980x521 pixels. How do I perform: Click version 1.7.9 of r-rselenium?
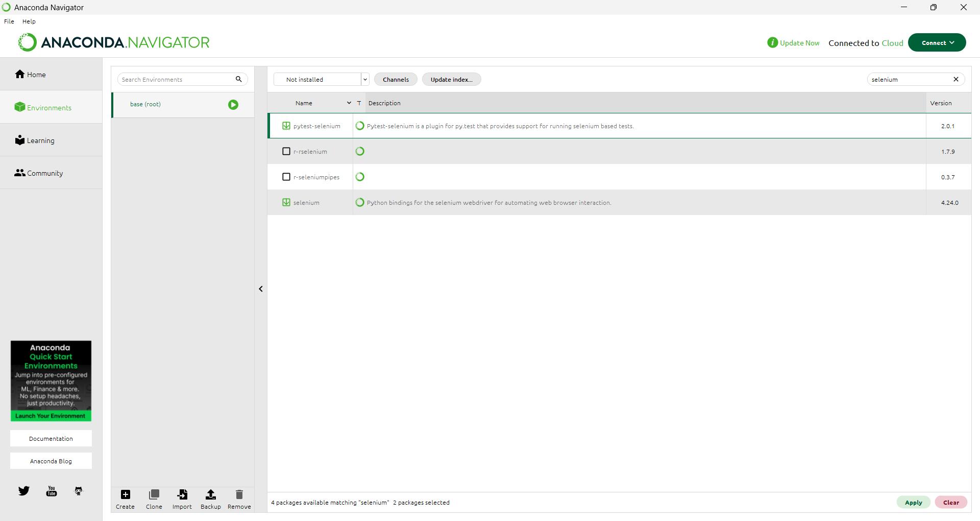click(947, 151)
